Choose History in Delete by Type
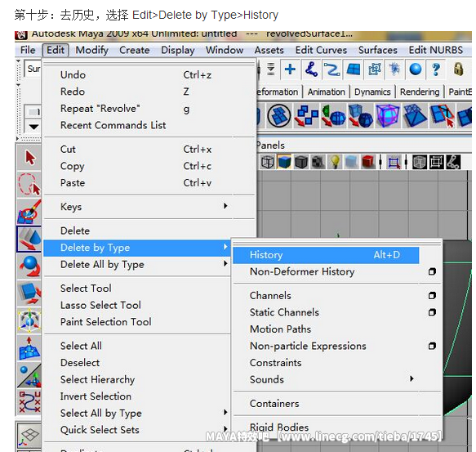The height and width of the screenshot is (452, 476). click(326, 255)
